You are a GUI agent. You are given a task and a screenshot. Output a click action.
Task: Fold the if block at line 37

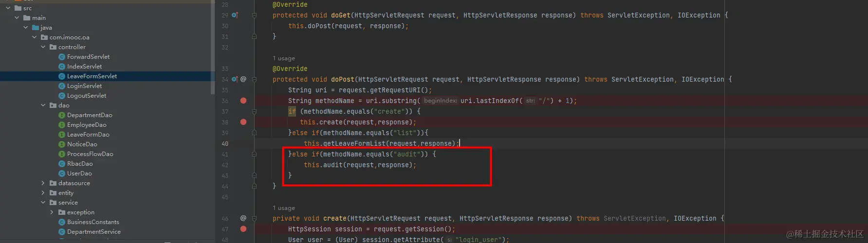(254, 111)
